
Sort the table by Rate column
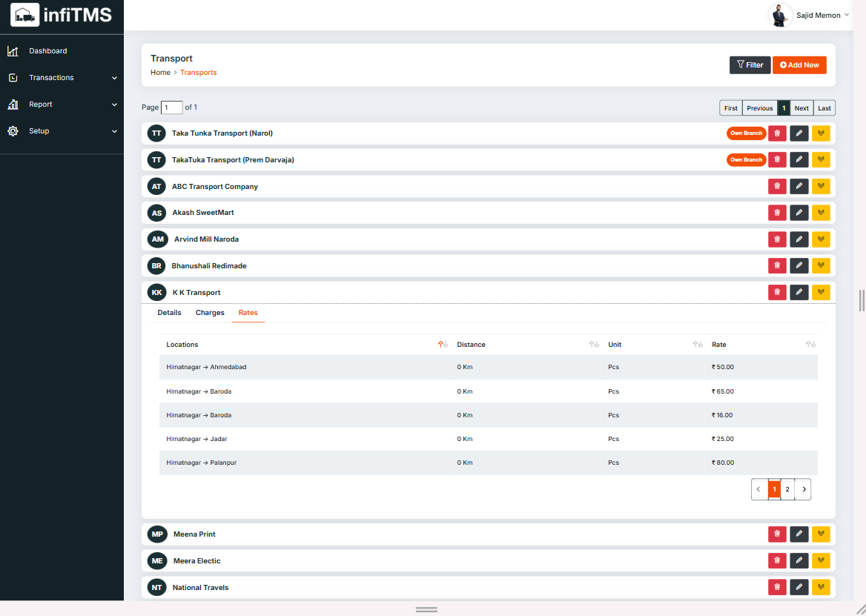[x=810, y=345]
